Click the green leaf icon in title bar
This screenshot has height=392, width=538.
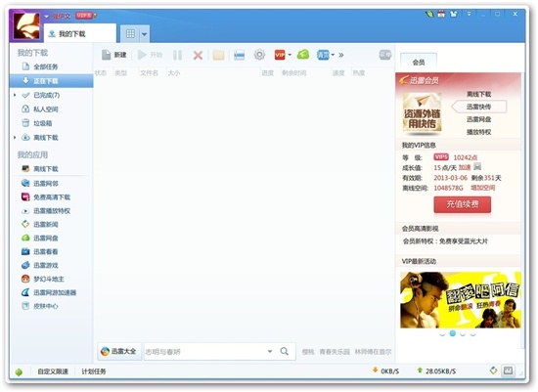point(429,14)
